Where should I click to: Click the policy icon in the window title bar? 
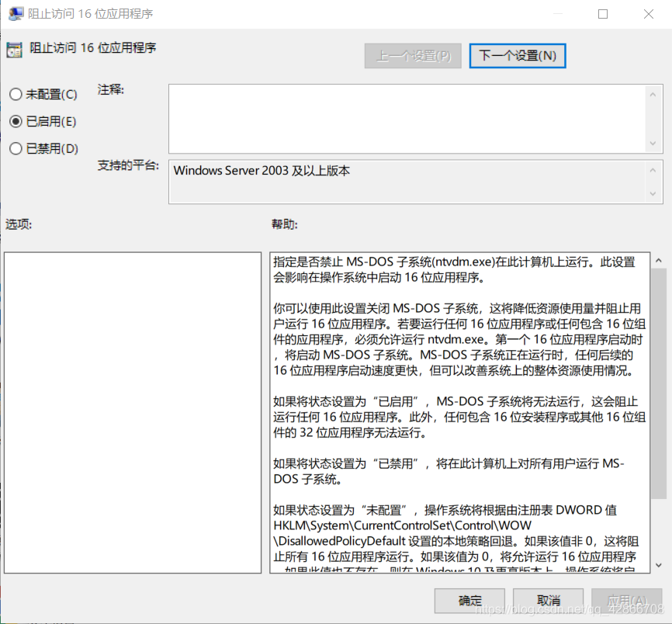tap(16, 13)
